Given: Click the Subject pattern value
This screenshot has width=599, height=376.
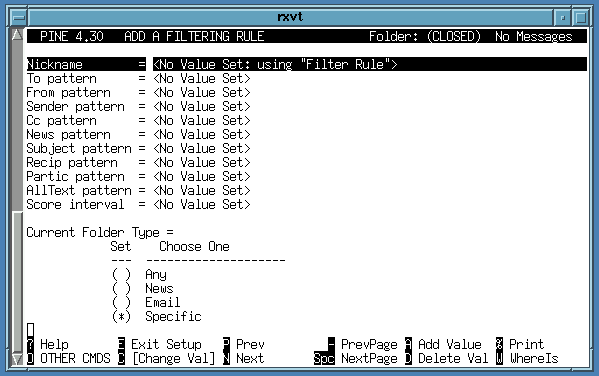Looking at the screenshot, I should pyautogui.click(x=202, y=148).
